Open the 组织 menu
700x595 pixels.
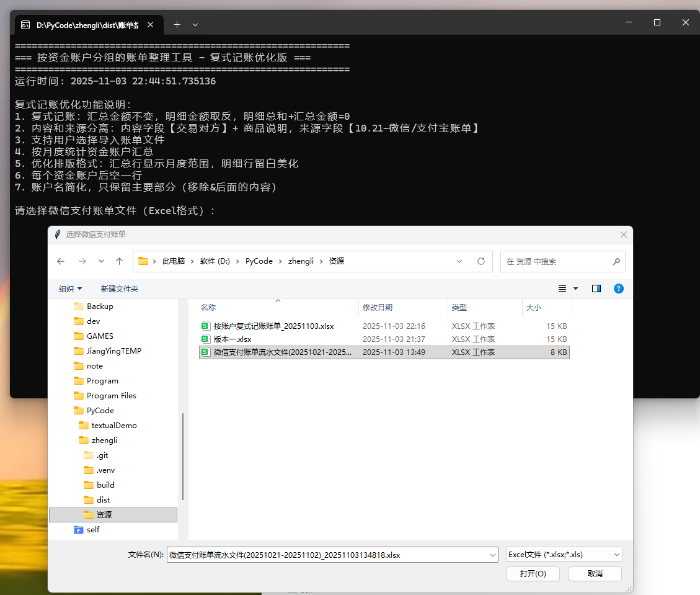70,289
